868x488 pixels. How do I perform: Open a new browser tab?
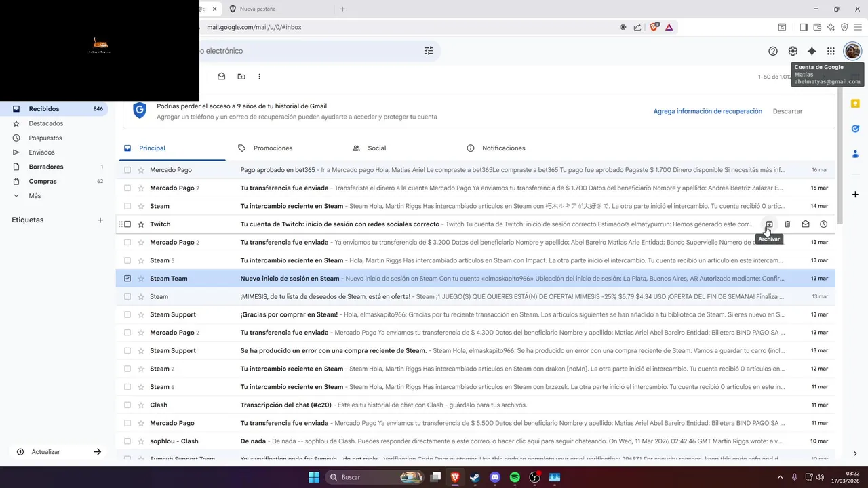[342, 9]
